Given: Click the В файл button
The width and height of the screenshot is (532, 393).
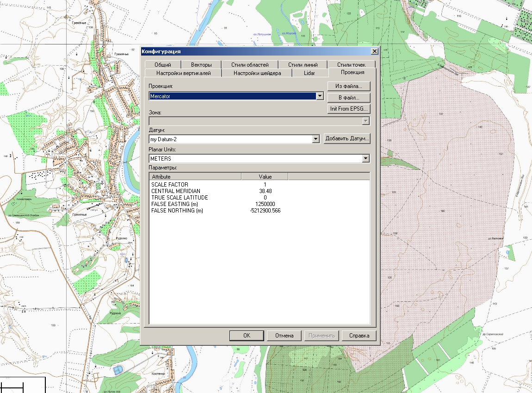Looking at the screenshot, I should pos(349,98).
